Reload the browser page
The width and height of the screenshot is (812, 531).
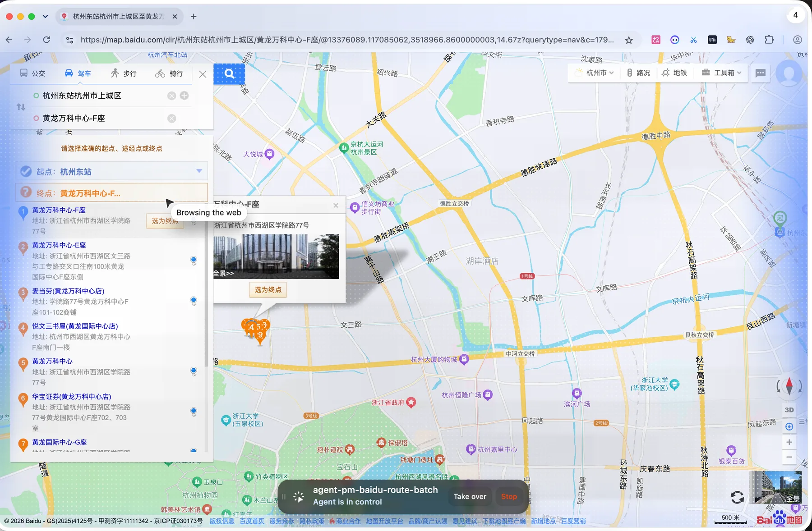(46, 40)
